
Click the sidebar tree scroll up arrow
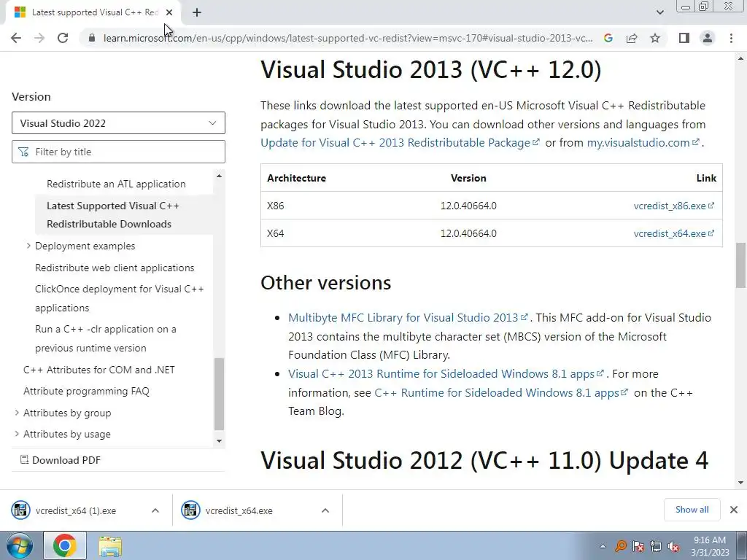pyautogui.click(x=219, y=176)
